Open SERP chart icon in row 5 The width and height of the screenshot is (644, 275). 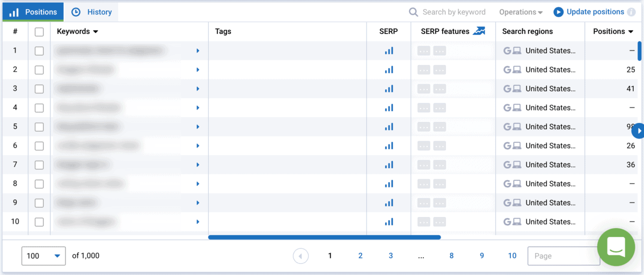click(x=389, y=127)
